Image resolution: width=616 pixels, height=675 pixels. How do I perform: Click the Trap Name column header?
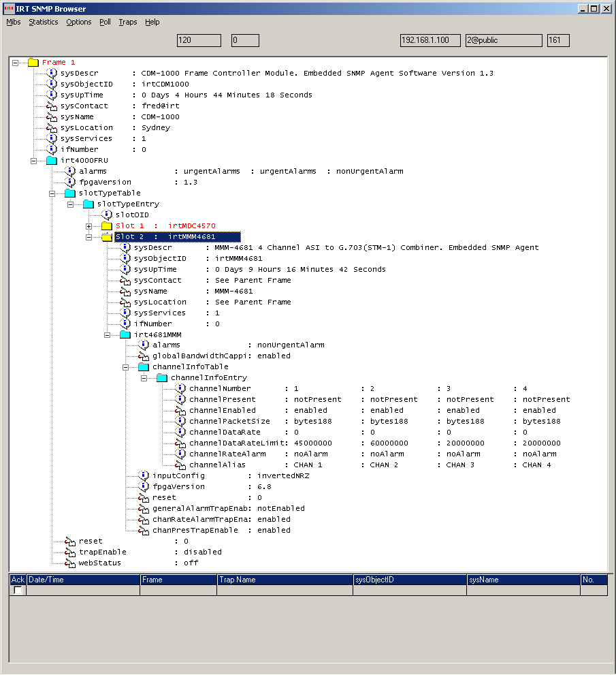click(285, 580)
